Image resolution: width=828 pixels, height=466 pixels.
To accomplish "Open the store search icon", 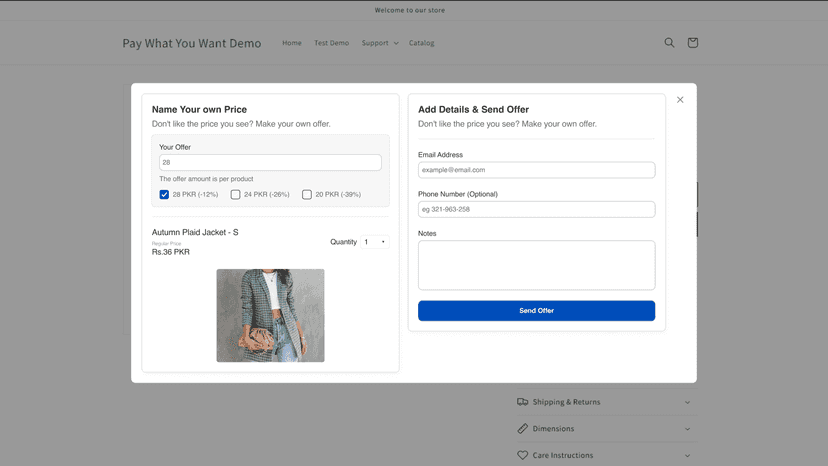I will 669,43.
